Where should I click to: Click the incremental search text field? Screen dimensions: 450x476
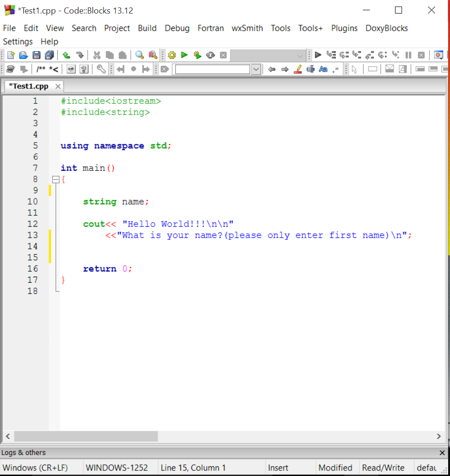point(213,69)
